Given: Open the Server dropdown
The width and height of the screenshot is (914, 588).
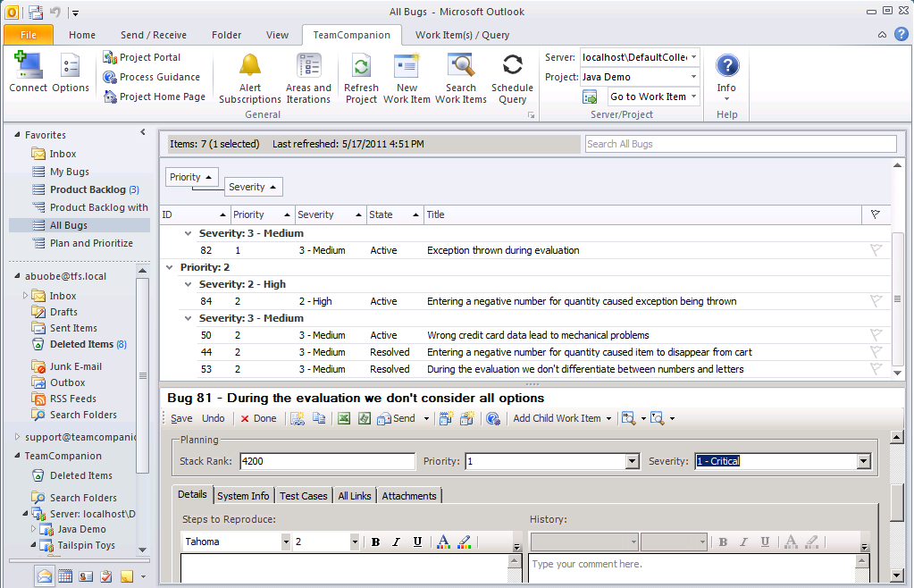Looking at the screenshot, I should click(693, 57).
